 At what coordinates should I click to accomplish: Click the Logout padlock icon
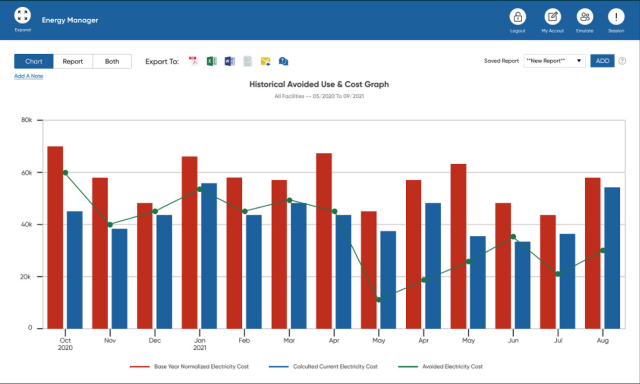(518, 17)
